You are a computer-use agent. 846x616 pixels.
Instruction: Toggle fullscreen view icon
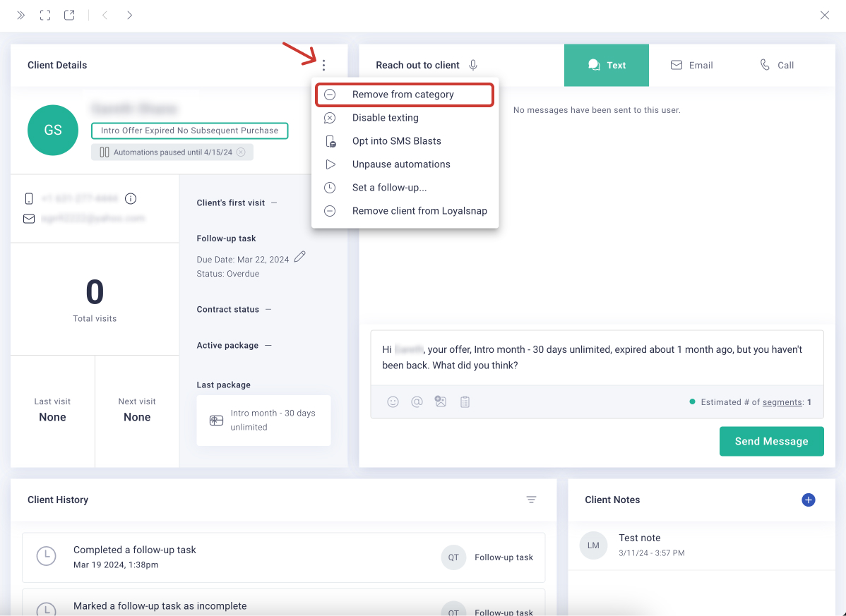pos(45,15)
